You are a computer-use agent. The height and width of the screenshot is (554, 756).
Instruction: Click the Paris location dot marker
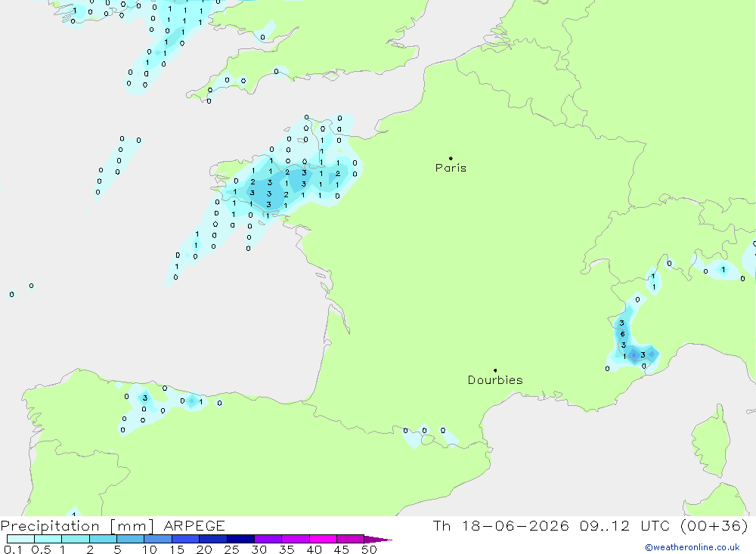451,158
